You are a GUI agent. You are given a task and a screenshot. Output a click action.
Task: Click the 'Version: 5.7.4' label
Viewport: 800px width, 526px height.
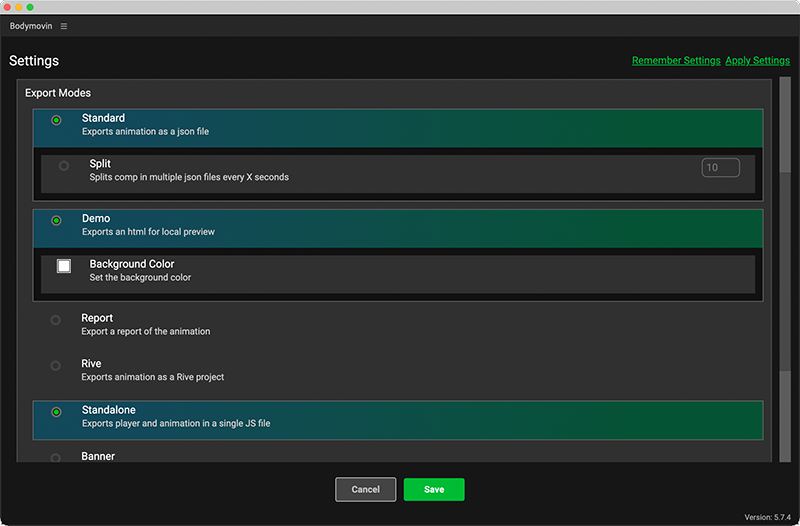(767, 517)
